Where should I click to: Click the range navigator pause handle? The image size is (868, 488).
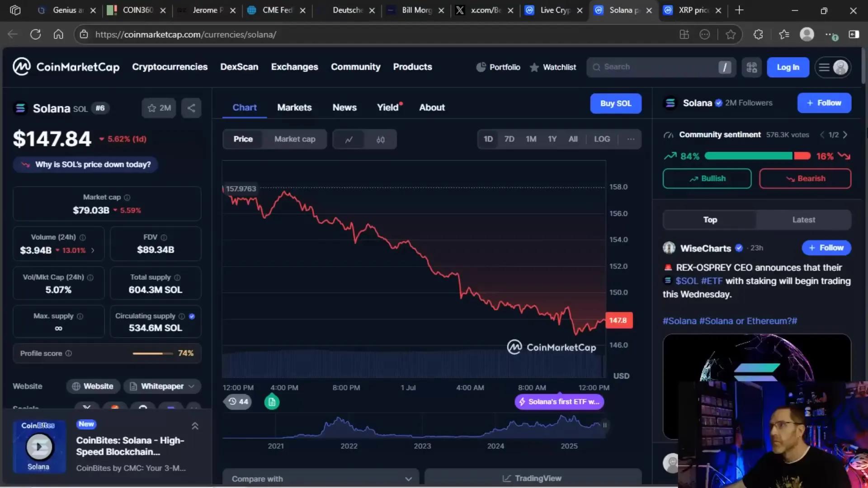point(604,425)
